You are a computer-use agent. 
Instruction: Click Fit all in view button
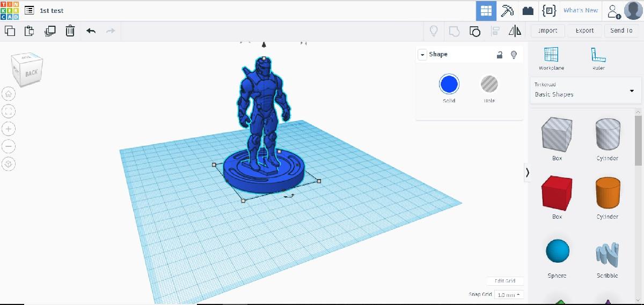point(9,111)
